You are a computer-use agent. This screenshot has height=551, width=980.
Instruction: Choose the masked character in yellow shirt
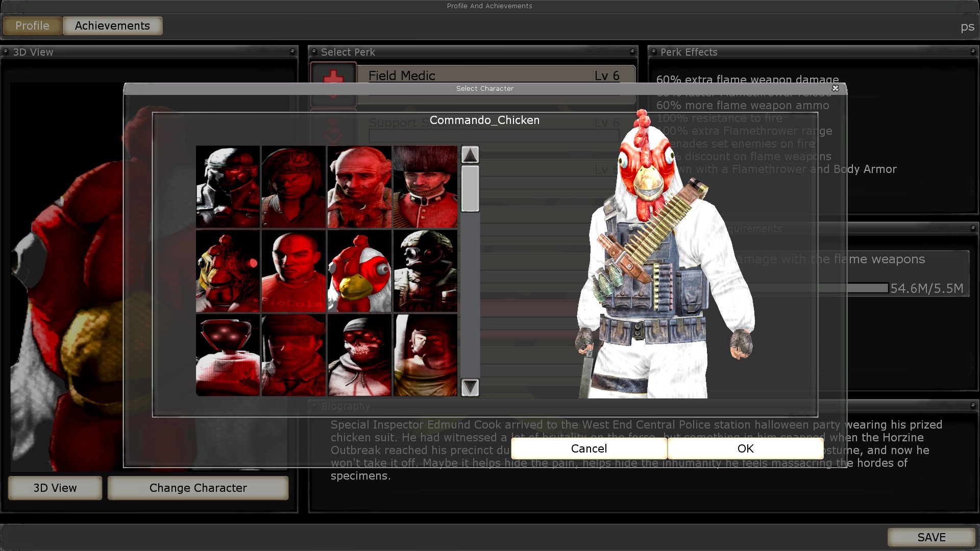[425, 355]
